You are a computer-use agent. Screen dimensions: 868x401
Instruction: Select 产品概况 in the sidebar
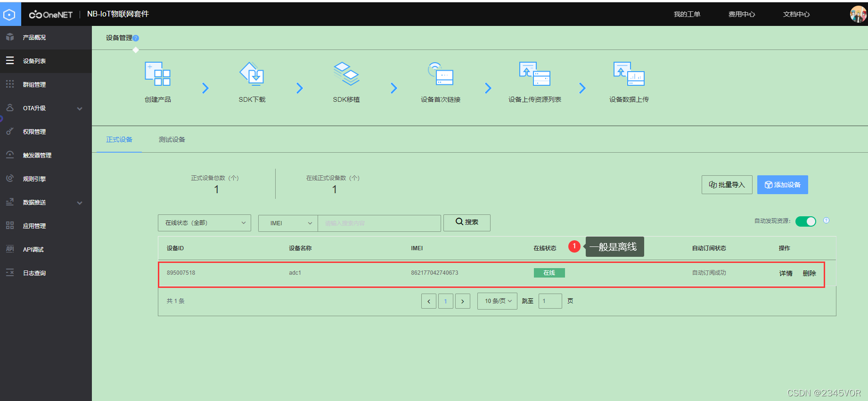46,37
